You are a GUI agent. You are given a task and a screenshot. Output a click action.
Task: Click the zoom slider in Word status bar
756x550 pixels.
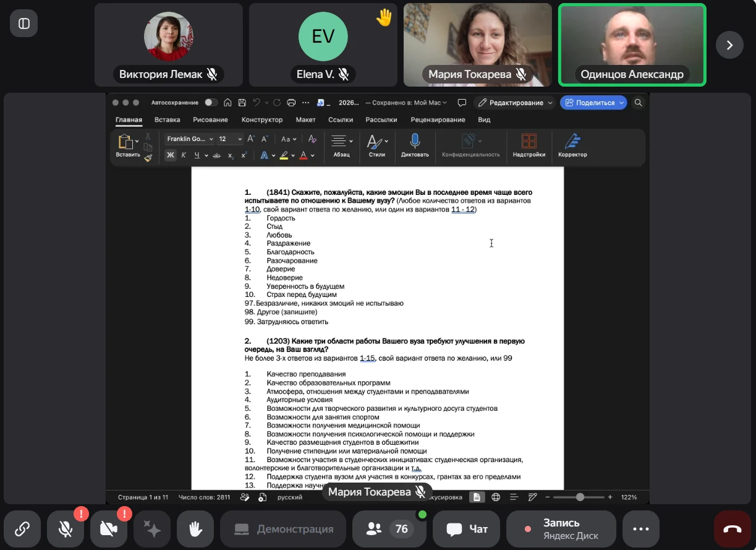pos(580,497)
